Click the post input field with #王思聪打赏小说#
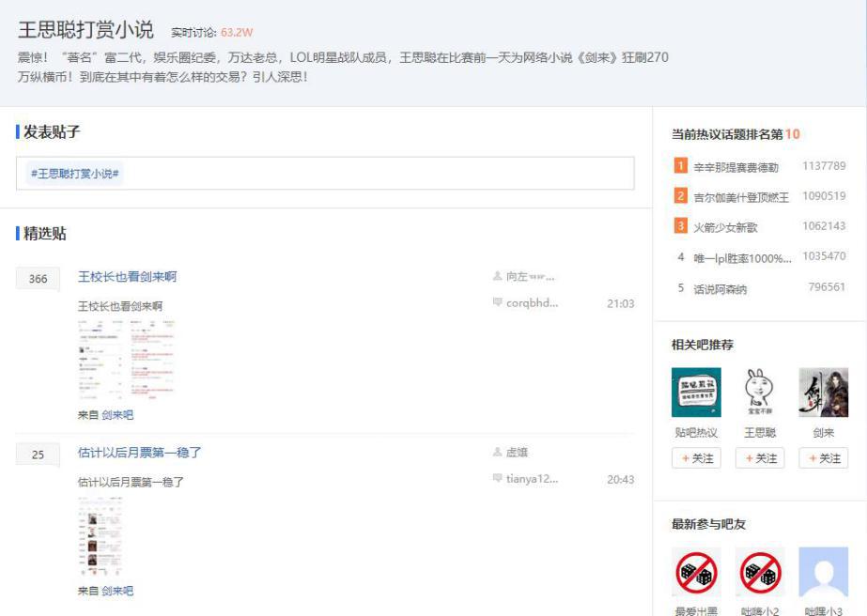This screenshot has width=867, height=616. click(x=325, y=173)
